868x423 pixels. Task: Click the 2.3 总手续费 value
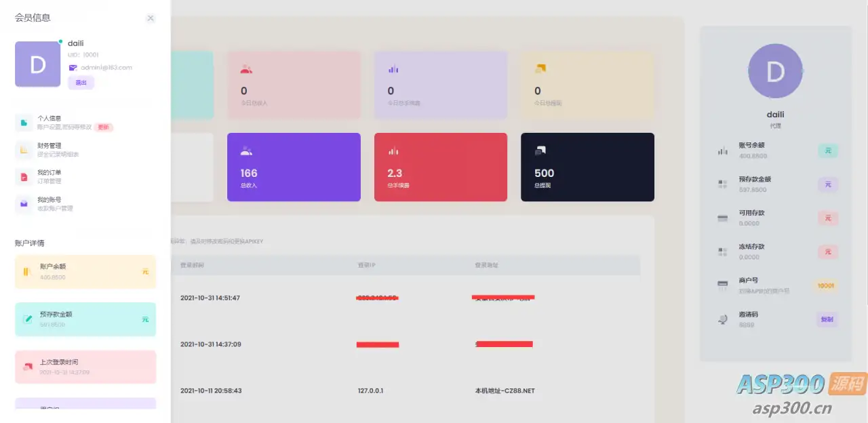tap(395, 173)
